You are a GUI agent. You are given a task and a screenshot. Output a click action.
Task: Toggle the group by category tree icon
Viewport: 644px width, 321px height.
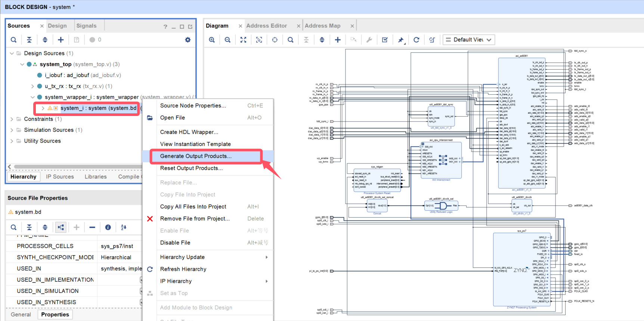coord(61,227)
